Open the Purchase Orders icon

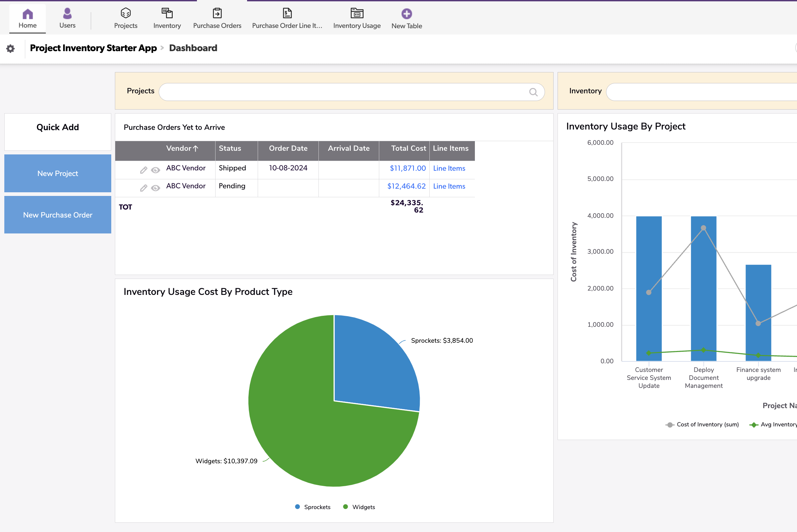pyautogui.click(x=217, y=18)
